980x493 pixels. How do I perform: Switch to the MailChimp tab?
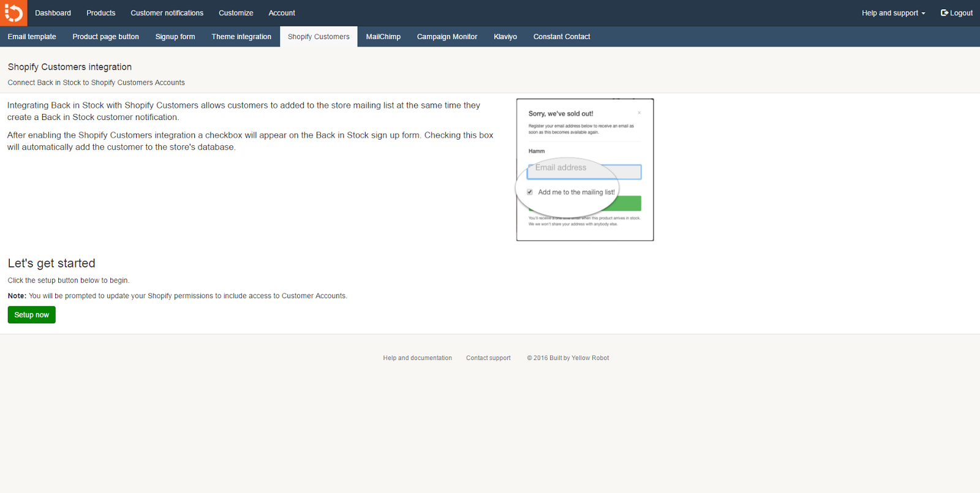click(383, 37)
